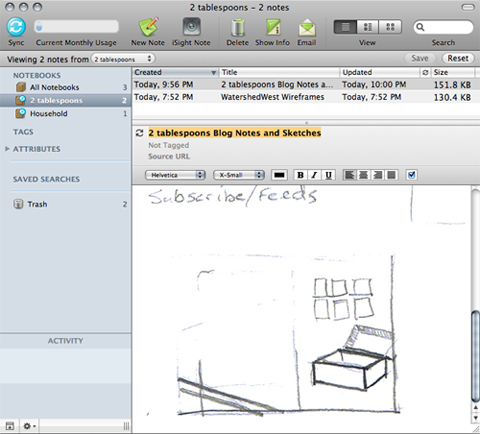Image resolution: width=480 pixels, height=434 pixels.
Task: Click the scroll down arrow in the note editor
Action: coord(476,418)
